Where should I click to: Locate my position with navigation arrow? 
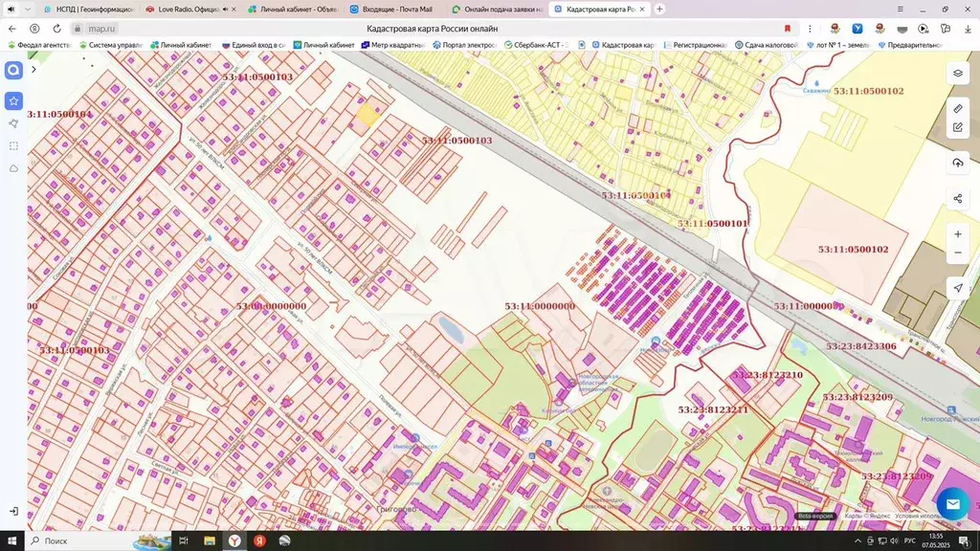(x=957, y=288)
